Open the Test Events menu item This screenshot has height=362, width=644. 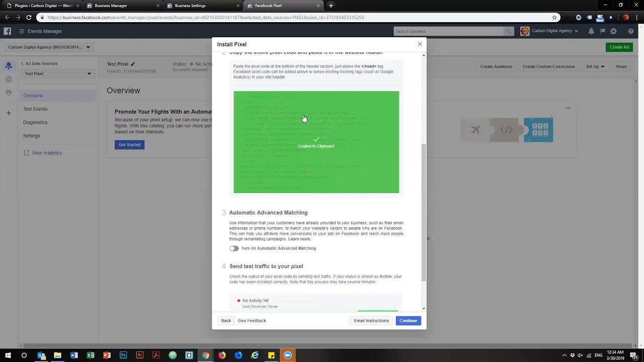pos(35,109)
